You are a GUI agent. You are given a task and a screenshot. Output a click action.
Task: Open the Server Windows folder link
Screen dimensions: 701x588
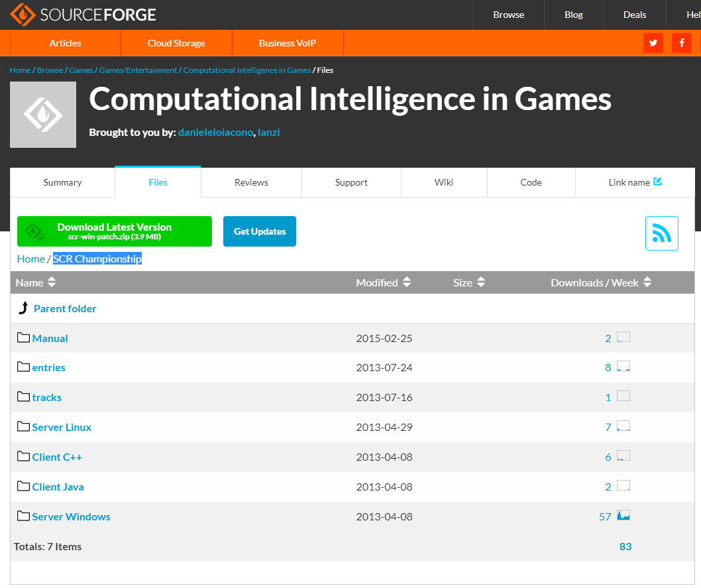point(71,517)
